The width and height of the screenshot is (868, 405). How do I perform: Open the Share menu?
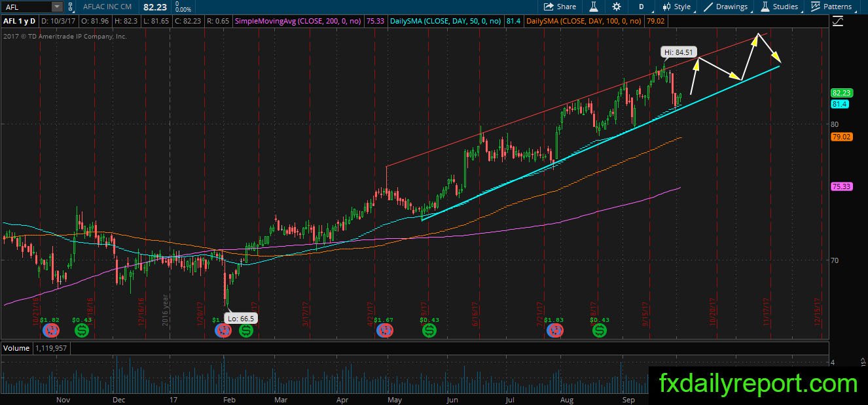560,7
